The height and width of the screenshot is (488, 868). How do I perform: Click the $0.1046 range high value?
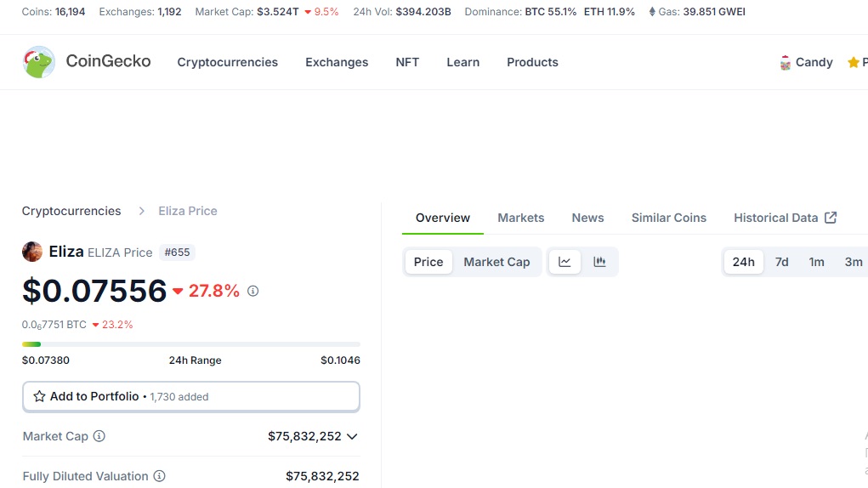[x=340, y=360]
